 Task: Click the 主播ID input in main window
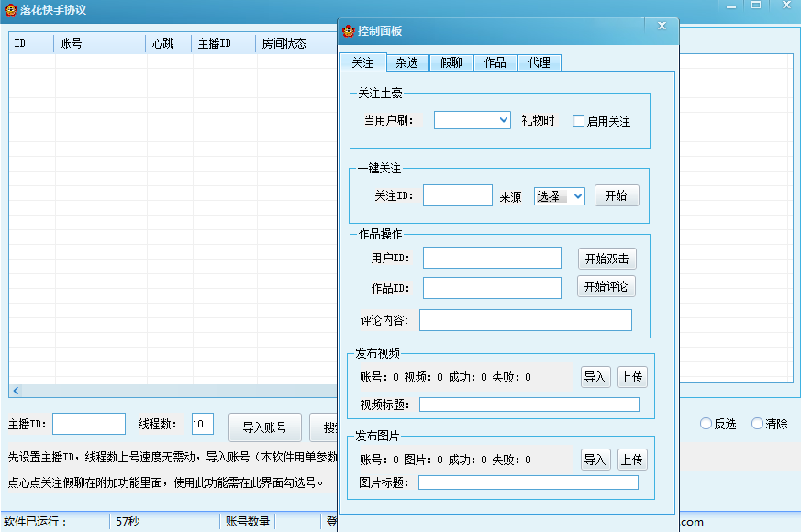click(x=89, y=424)
